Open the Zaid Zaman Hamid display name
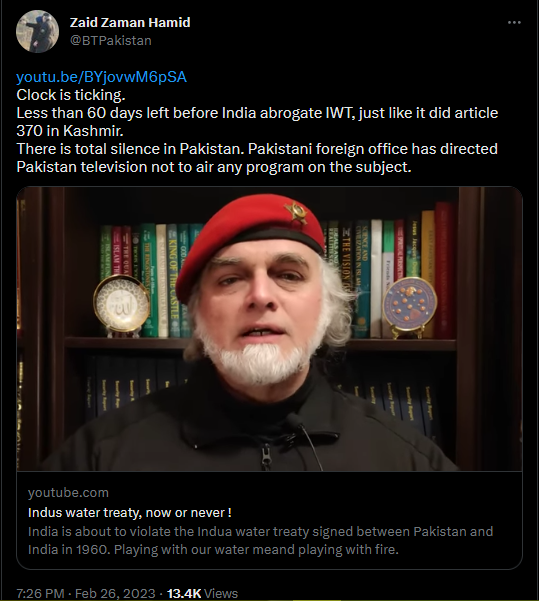This screenshot has height=601, width=539. point(130,23)
